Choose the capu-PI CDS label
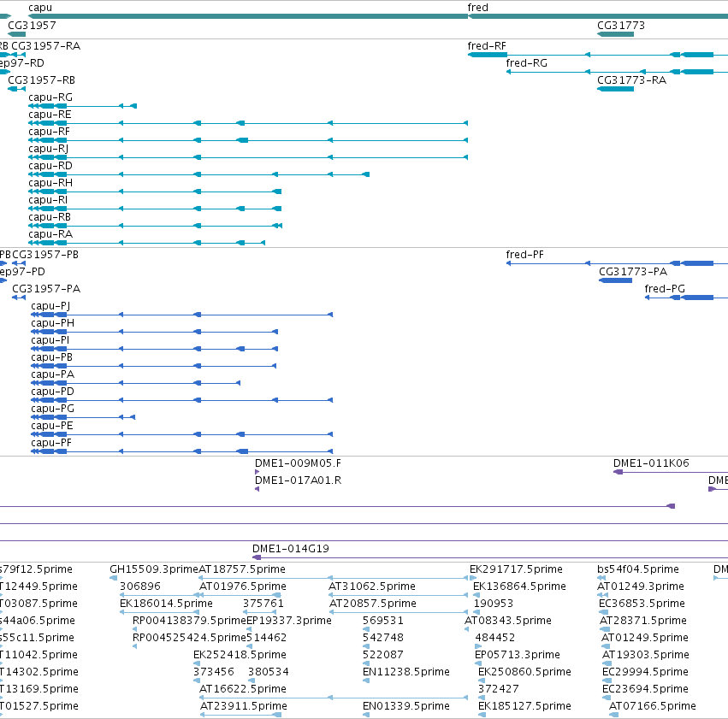The image size is (728, 719). tap(50, 340)
